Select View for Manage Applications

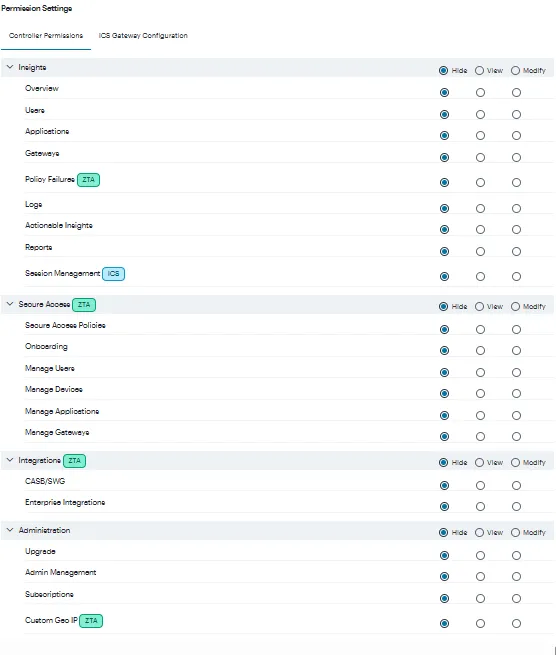point(480,416)
